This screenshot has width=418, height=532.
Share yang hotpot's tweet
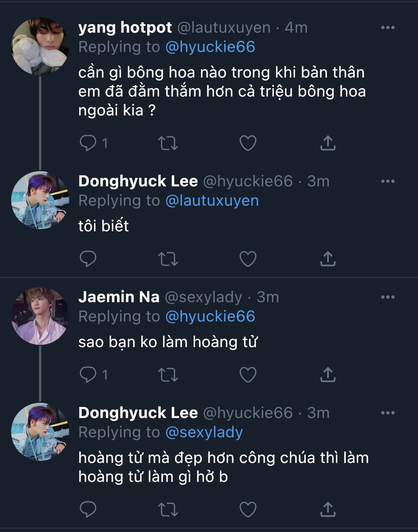[328, 143]
